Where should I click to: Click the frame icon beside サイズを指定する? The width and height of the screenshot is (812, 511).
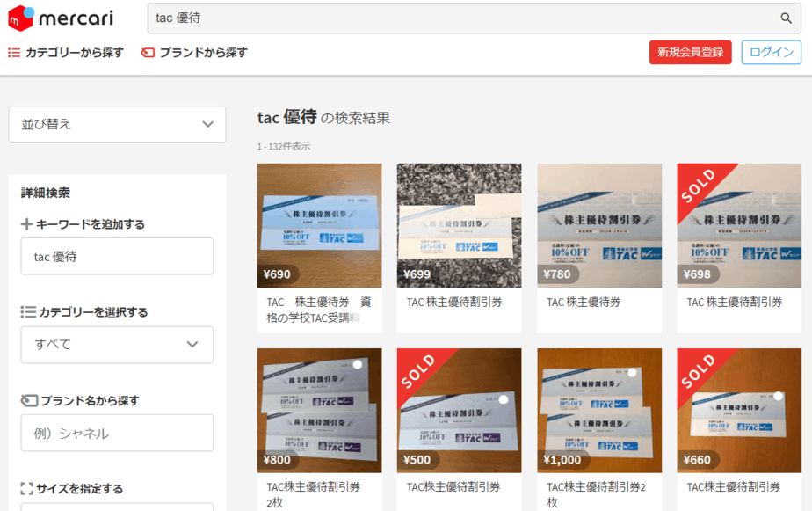tap(26, 488)
